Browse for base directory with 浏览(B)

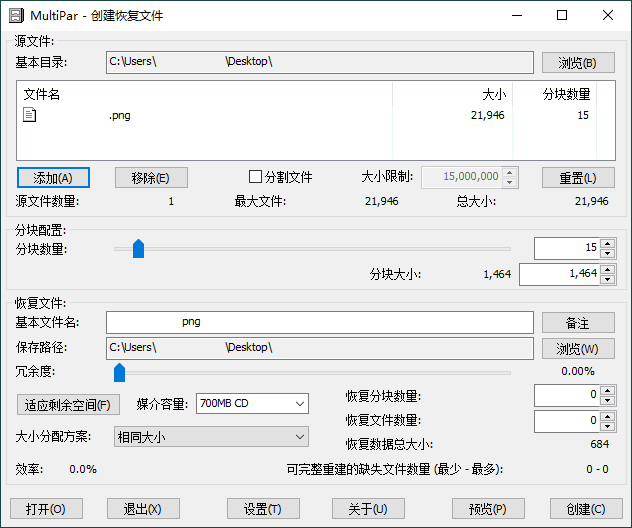pyautogui.click(x=578, y=63)
